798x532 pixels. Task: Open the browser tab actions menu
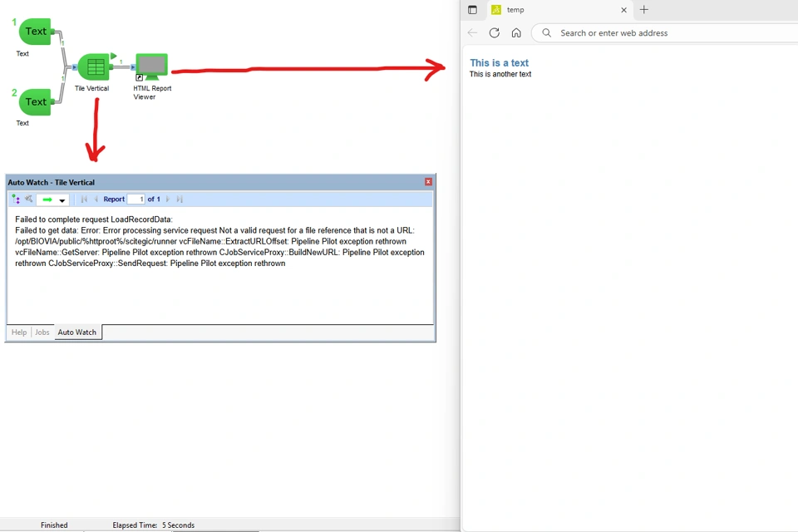pos(472,10)
